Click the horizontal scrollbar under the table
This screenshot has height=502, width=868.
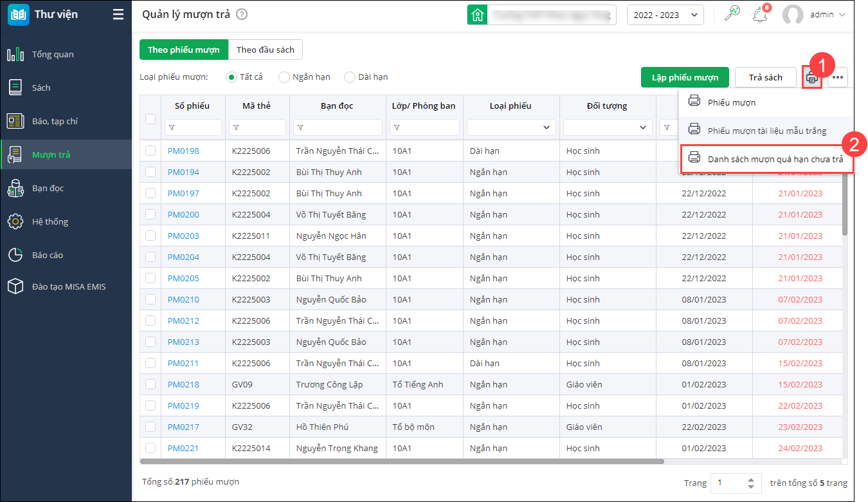[402, 461]
